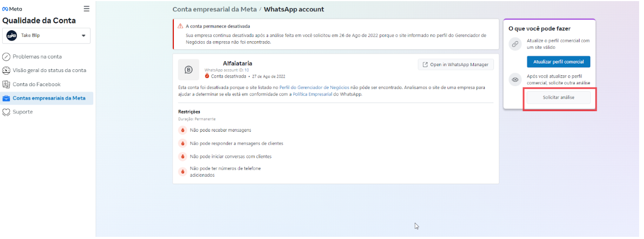644x239 pixels.
Task: Click the warning triangle alert icon
Action: coord(180,26)
